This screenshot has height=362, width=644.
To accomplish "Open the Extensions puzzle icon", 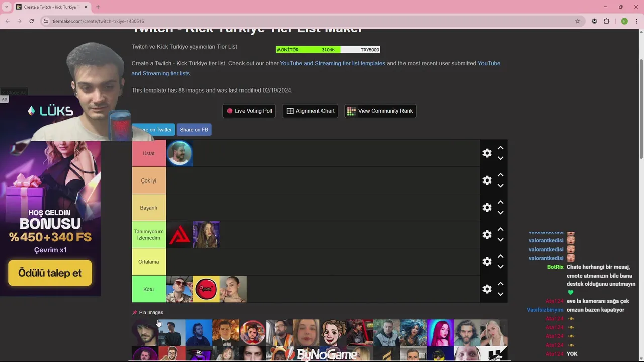I will pyautogui.click(x=606, y=21).
